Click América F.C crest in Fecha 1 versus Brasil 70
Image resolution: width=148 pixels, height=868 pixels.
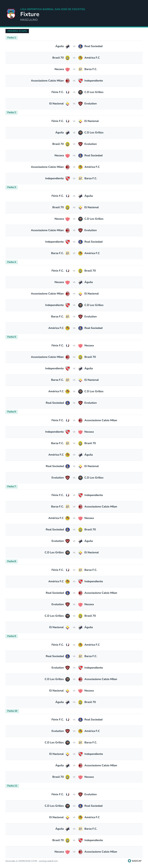[x=80, y=58]
